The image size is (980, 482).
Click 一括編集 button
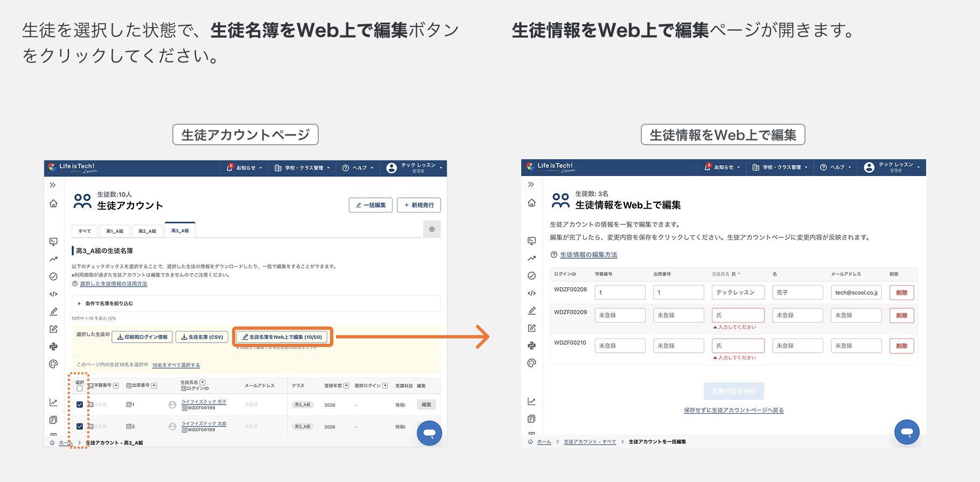click(x=370, y=205)
